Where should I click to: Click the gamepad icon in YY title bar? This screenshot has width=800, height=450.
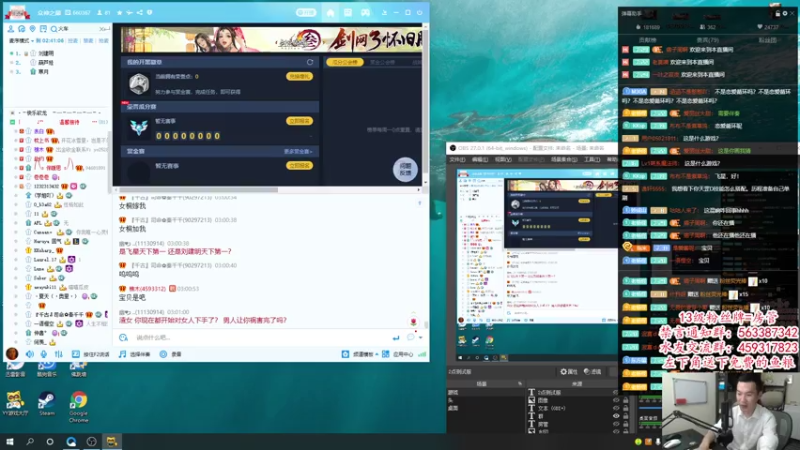365,12
